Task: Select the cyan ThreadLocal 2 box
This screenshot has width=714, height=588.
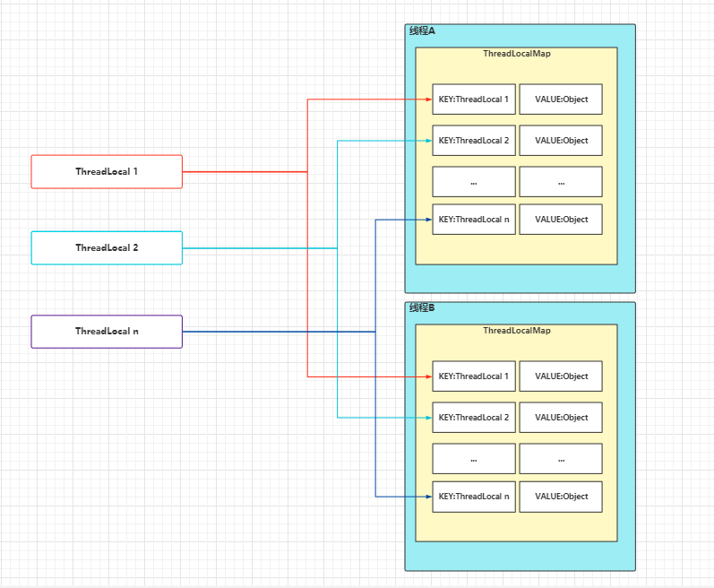Action: coord(107,247)
